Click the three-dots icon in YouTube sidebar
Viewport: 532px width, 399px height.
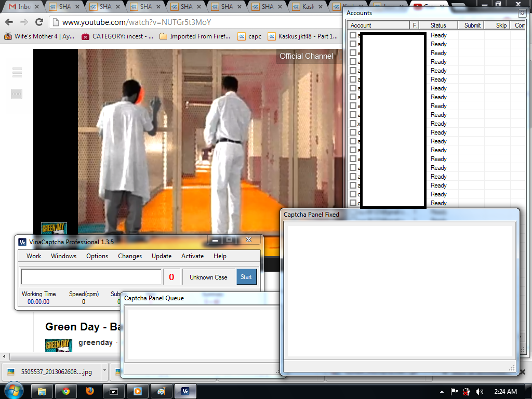pyautogui.click(x=17, y=94)
